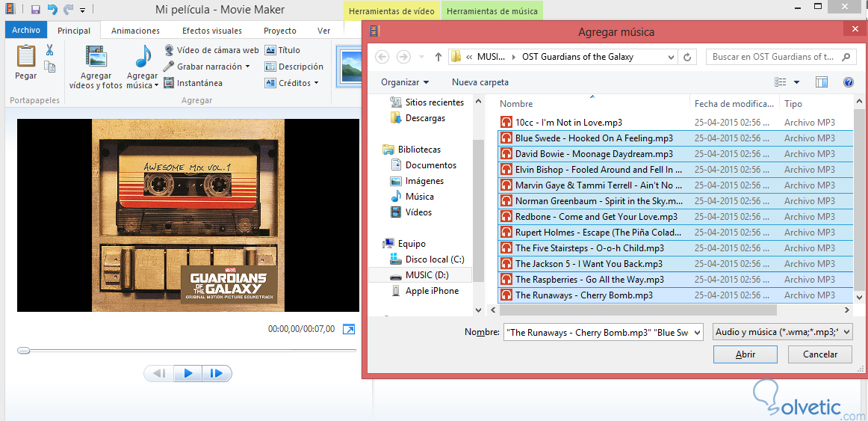The width and height of the screenshot is (868, 421).
Task: Click the Cut scissors icon
Action: coord(49,50)
